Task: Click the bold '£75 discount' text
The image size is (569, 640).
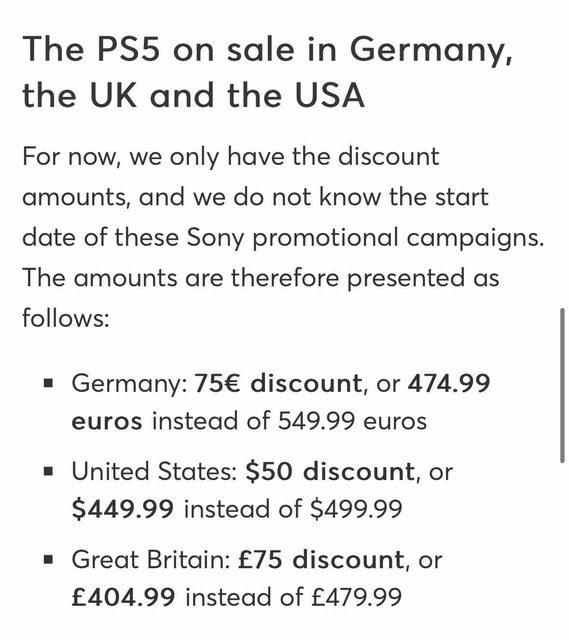Action: (321, 559)
